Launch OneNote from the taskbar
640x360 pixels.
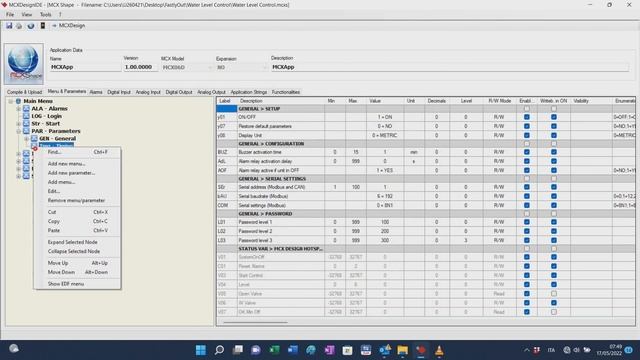(329, 350)
